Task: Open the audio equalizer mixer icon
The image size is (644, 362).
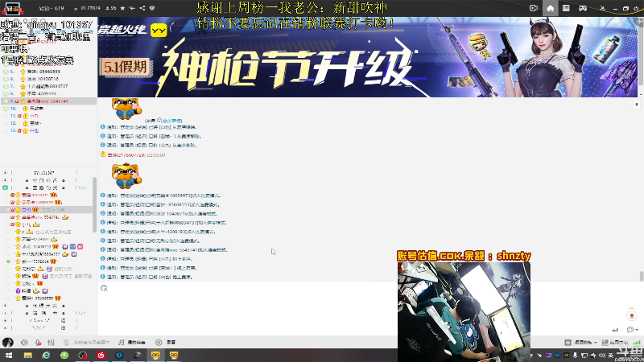Action: click(x=51, y=343)
